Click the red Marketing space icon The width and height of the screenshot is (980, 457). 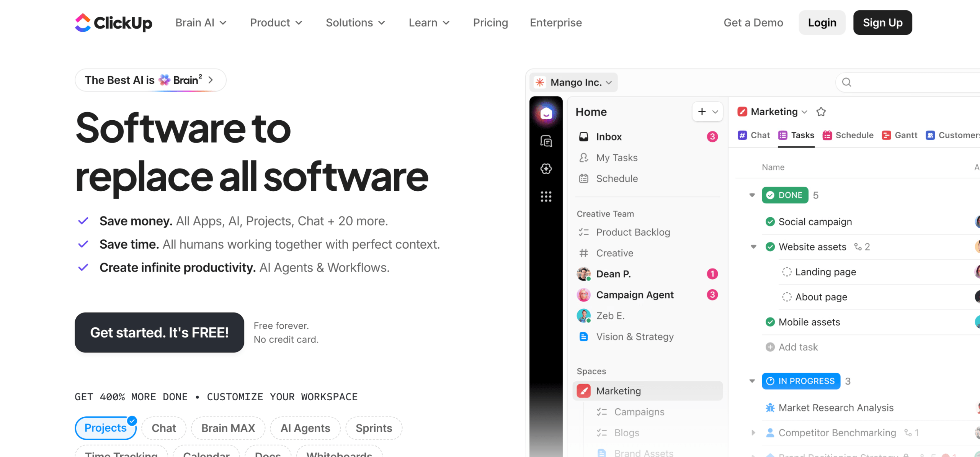pyautogui.click(x=583, y=391)
